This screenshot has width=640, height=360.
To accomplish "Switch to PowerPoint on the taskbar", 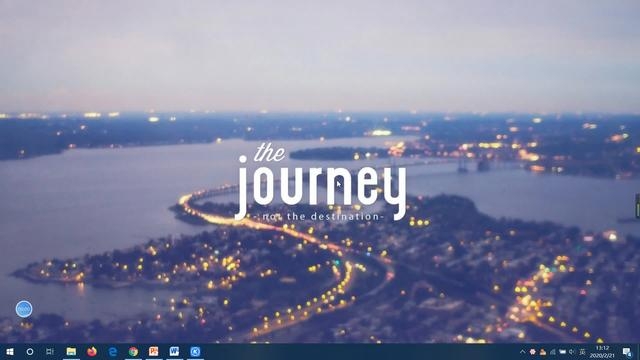I will (154, 351).
